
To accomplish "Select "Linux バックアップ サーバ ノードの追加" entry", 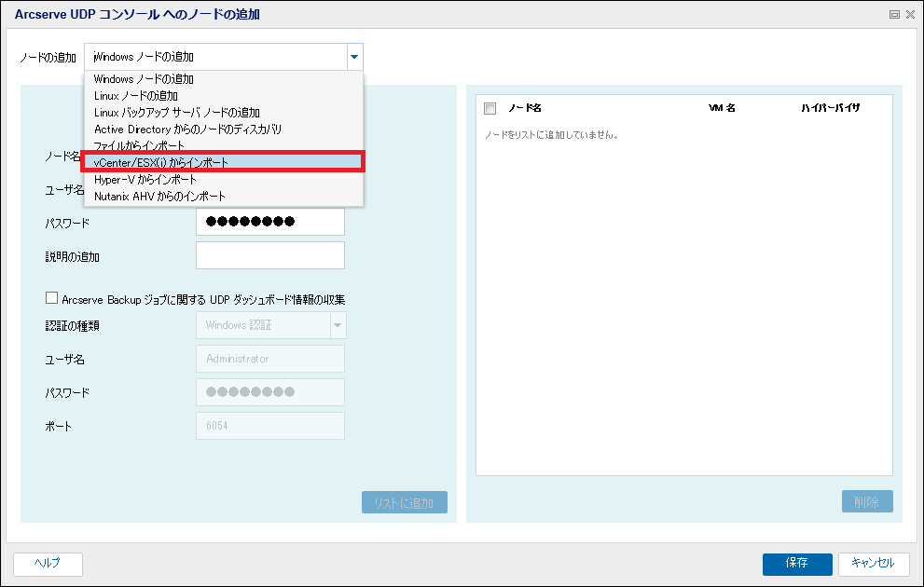I will pos(177,113).
